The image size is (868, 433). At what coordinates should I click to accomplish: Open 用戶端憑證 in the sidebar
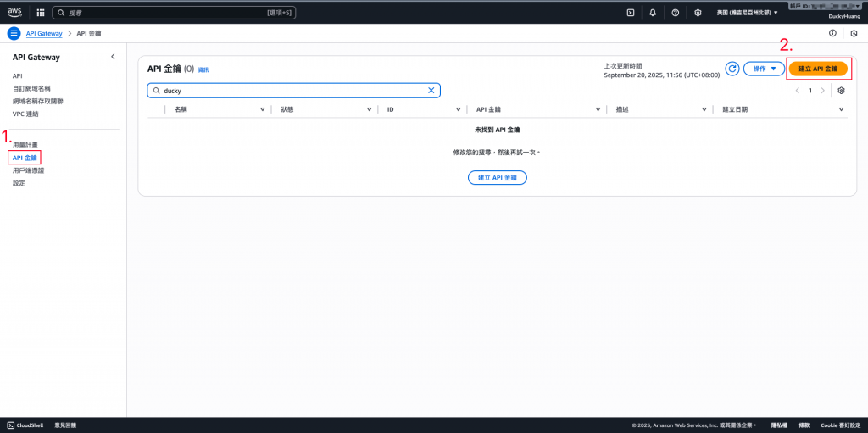(x=28, y=170)
